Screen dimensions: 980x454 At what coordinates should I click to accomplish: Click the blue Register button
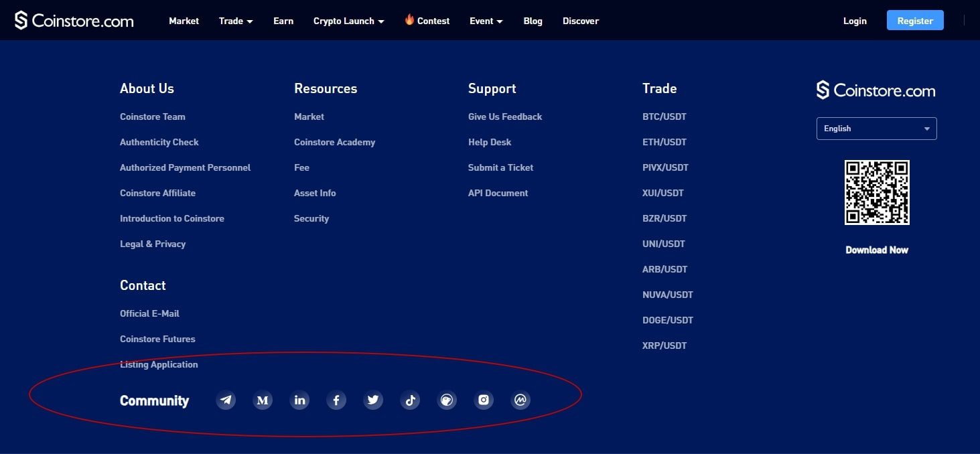[x=915, y=21]
